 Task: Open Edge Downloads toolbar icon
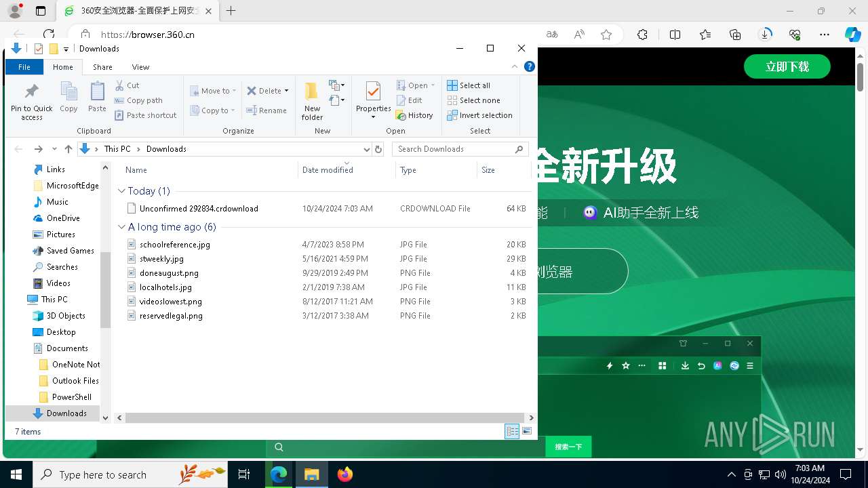765,35
